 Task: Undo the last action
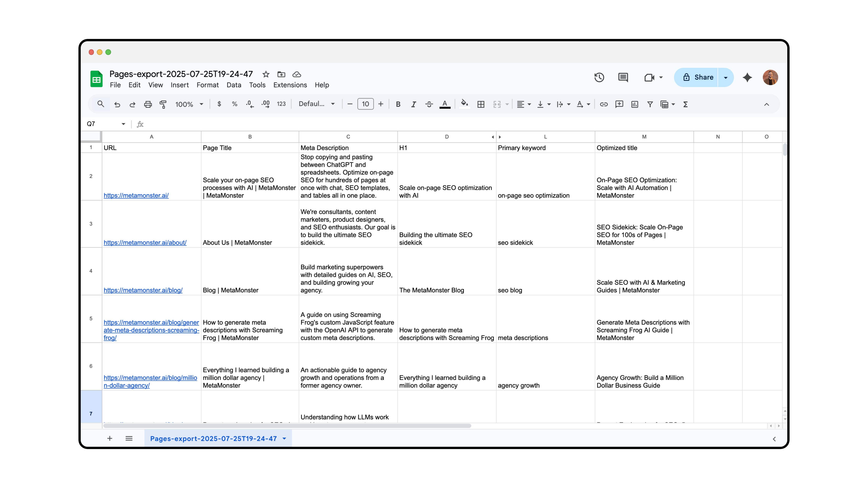[117, 104]
